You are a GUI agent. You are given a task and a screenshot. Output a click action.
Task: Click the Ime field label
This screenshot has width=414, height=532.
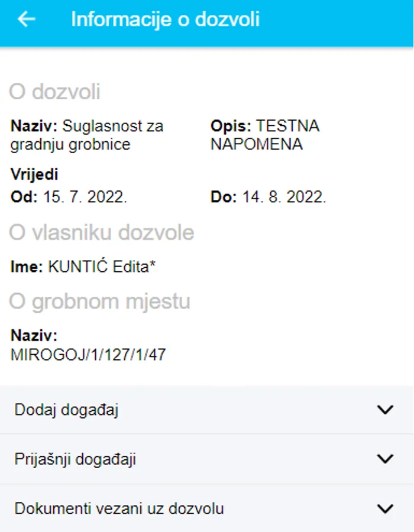(x=27, y=267)
